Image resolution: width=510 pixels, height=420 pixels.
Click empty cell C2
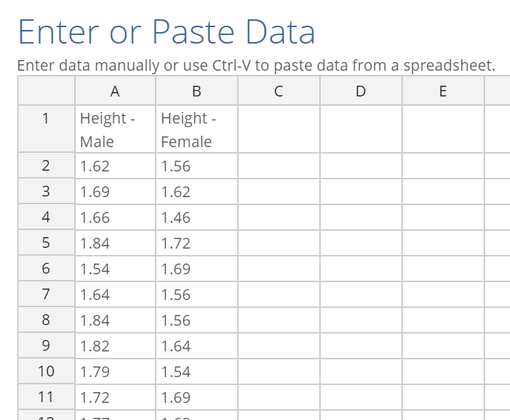[279, 166]
